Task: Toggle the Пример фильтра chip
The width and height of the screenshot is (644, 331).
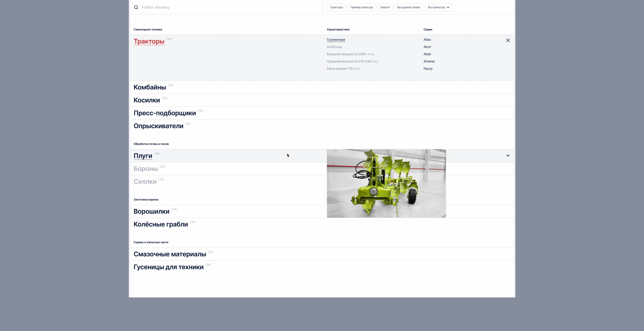Action: [361, 7]
